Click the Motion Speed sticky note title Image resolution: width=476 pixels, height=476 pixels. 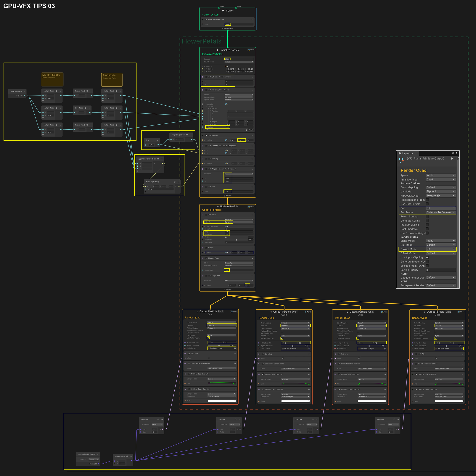click(x=51, y=75)
